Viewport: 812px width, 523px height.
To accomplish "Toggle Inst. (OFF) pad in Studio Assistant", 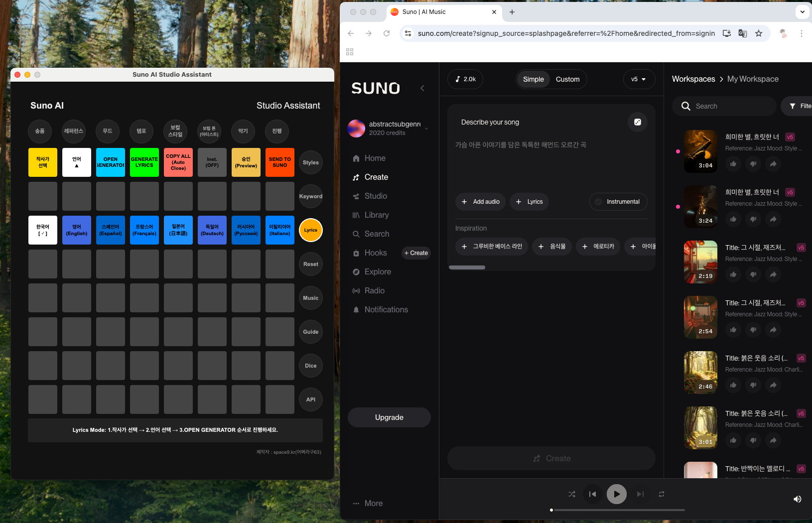I will point(212,162).
